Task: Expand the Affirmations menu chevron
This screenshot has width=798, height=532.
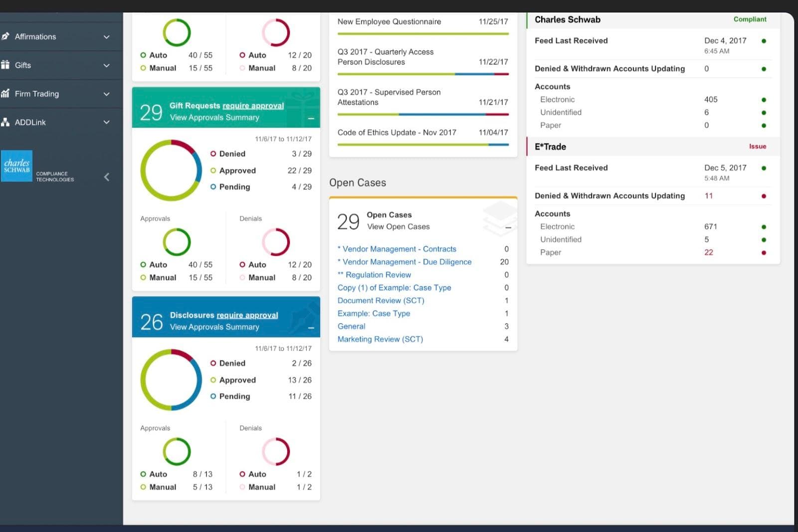Action: coord(106,37)
